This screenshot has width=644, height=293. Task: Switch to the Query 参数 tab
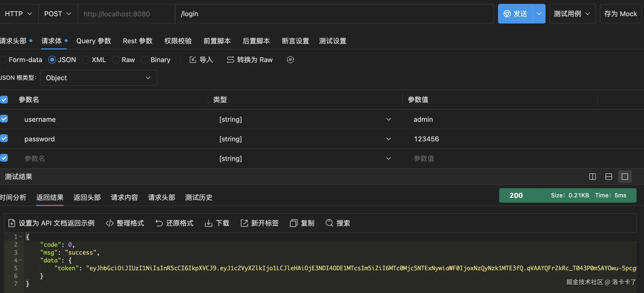pyautogui.click(x=94, y=41)
